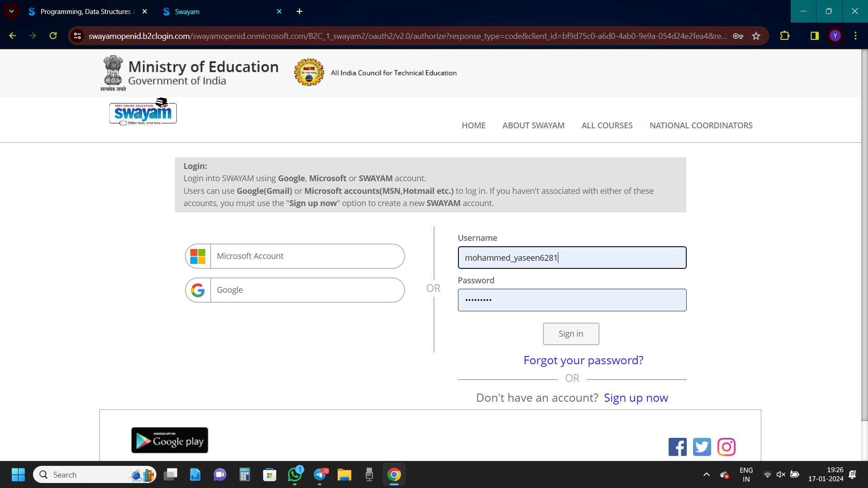Switch ENG IN keyboard language

pos(746,474)
